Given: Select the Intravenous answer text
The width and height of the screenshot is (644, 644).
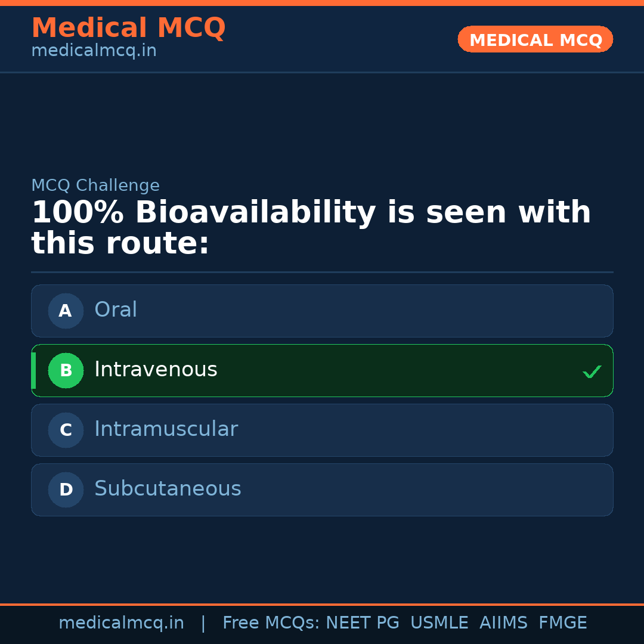Looking at the screenshot, I should (156, 370).
